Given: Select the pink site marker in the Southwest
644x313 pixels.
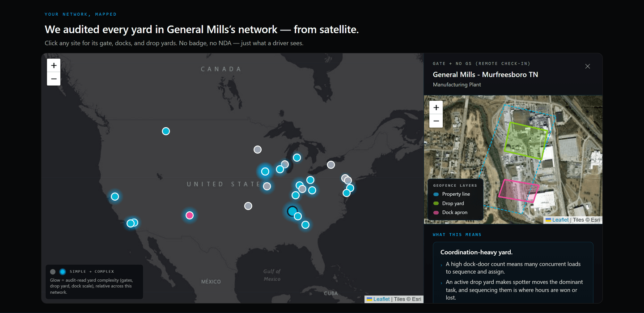Looking at the screenshot, I should [190, 215].
